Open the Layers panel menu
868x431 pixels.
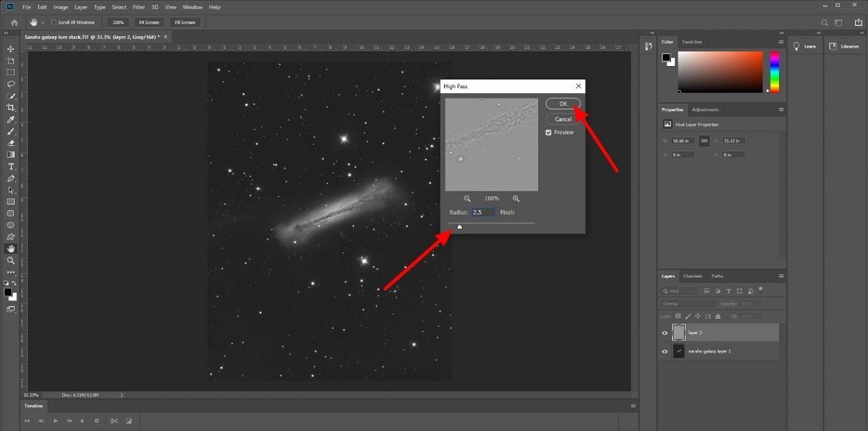781,276
